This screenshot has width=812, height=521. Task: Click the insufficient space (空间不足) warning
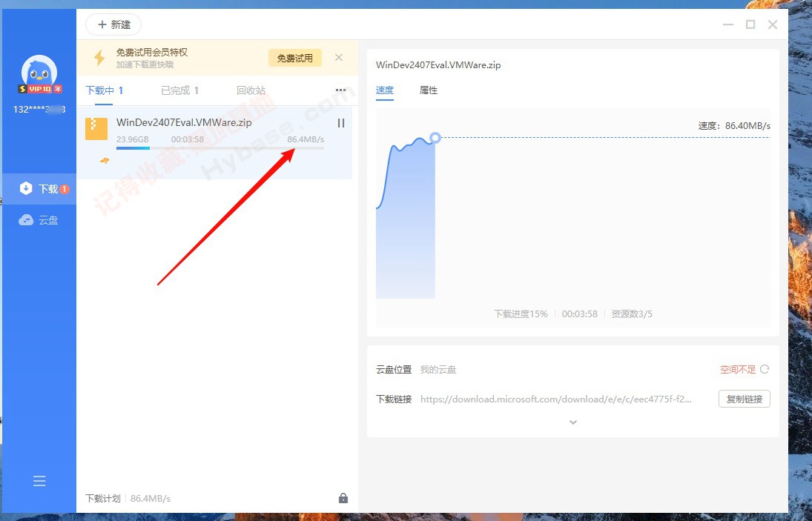click(x=737, y=369)
